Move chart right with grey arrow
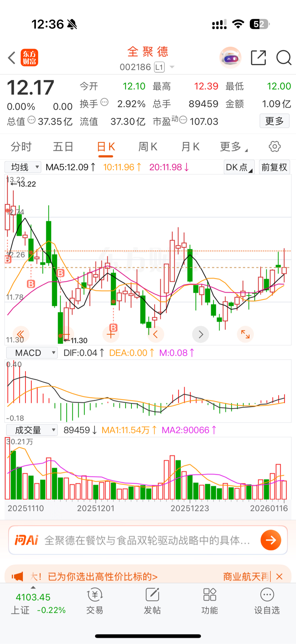 (200, 334)
